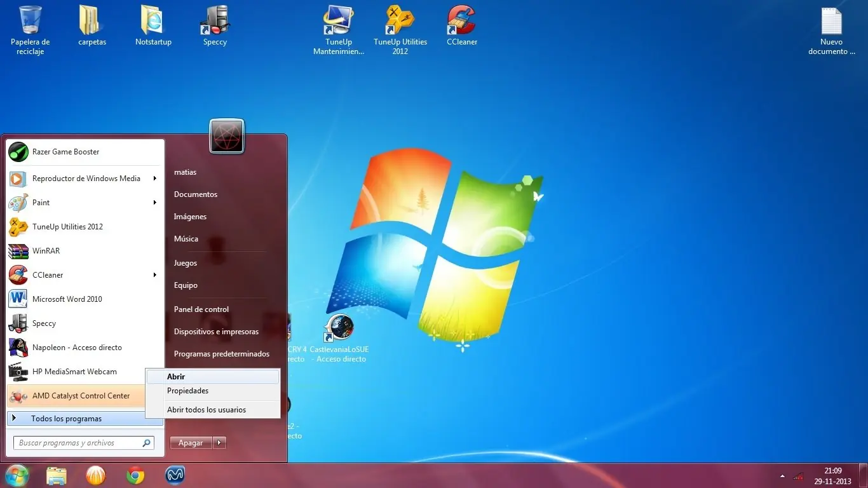This screenshot has width=868, height=488.
Task: Open AMD Catalyst Control Center
Action: pyautogui.click(x=76, y=396)
